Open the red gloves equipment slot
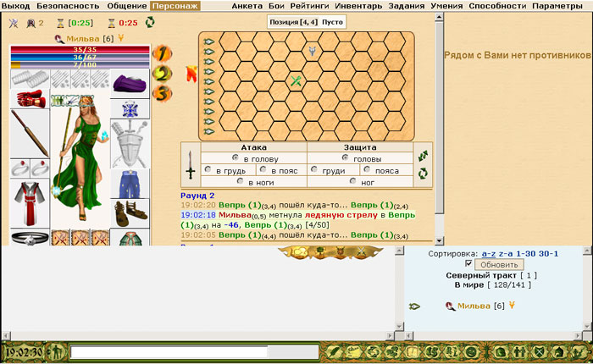 pos(30,99)
